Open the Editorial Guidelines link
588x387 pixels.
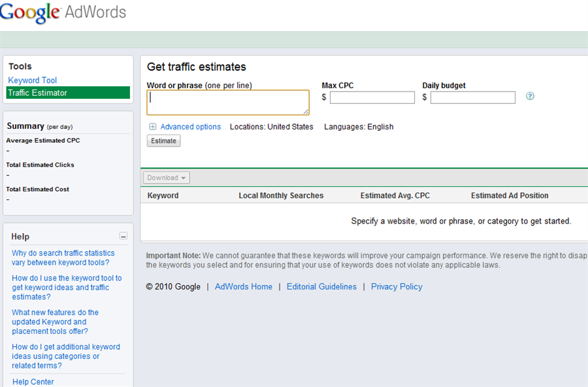click(x=321, y=286)
